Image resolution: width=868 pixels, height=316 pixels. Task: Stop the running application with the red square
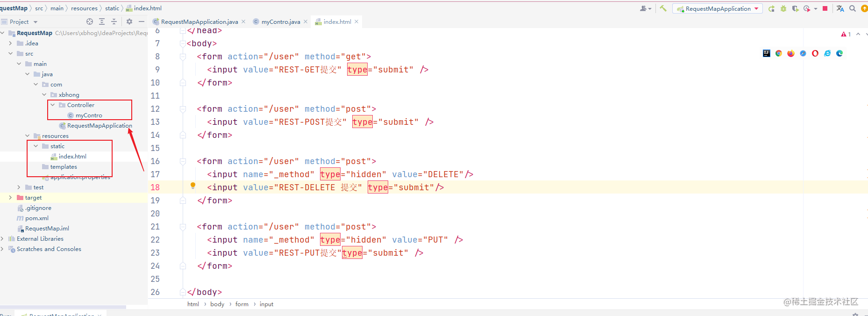coord(825,8)
